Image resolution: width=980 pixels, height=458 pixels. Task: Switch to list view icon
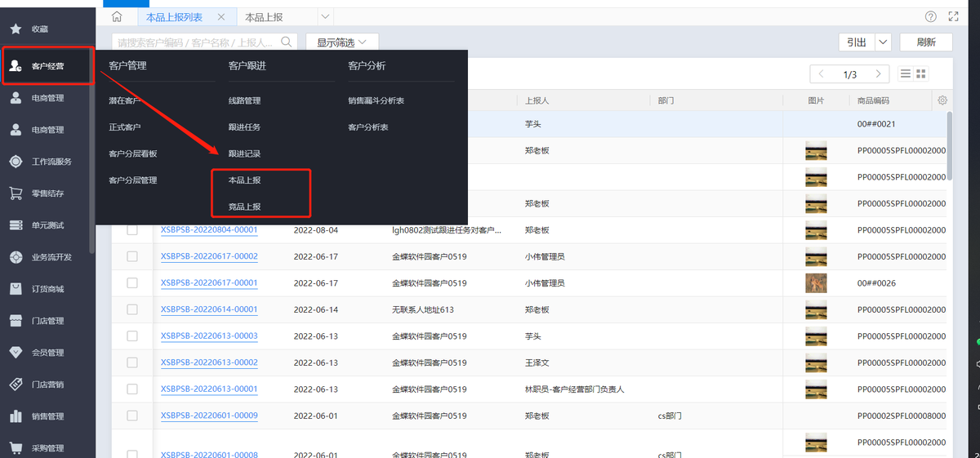pos(906,74)
